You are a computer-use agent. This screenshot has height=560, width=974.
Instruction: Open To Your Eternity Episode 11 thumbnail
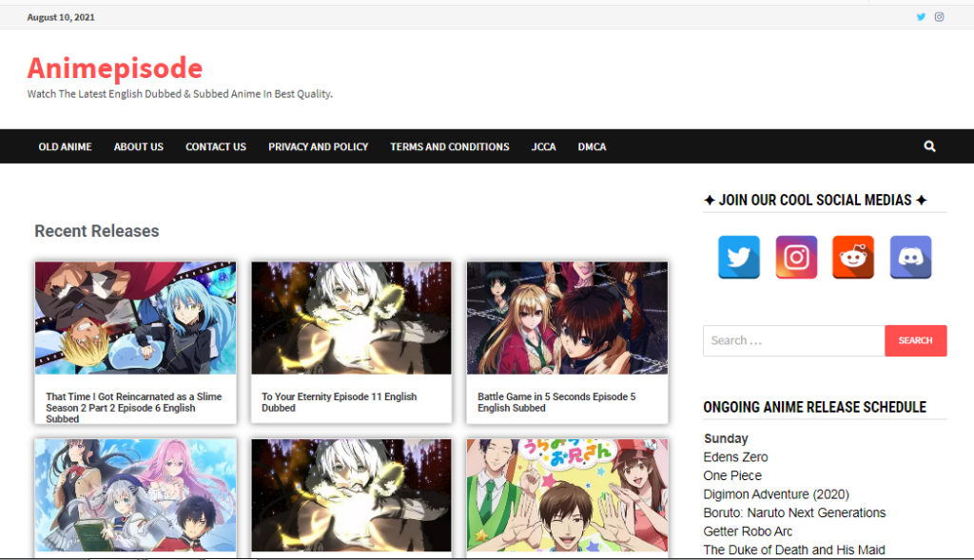[352, 318]
